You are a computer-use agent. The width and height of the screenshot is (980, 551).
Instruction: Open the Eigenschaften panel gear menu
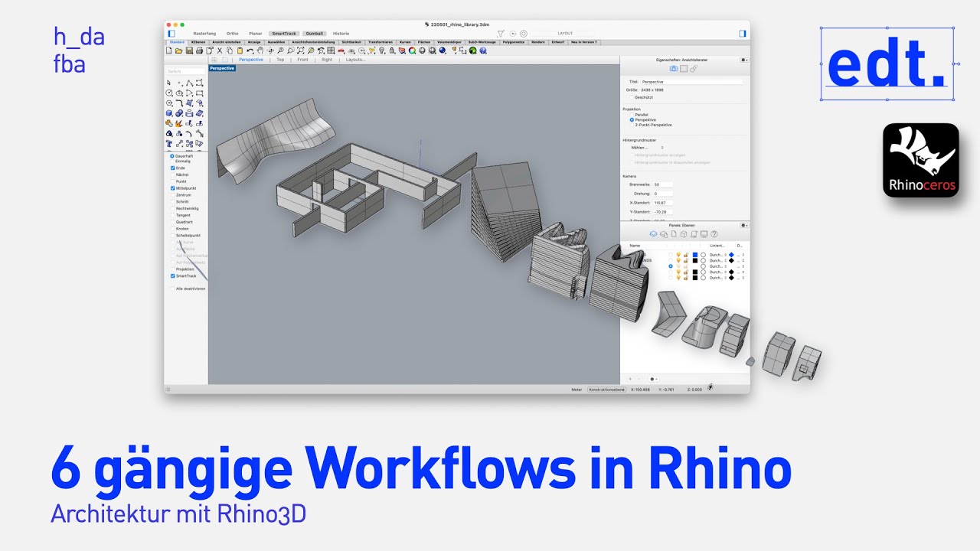744,60
